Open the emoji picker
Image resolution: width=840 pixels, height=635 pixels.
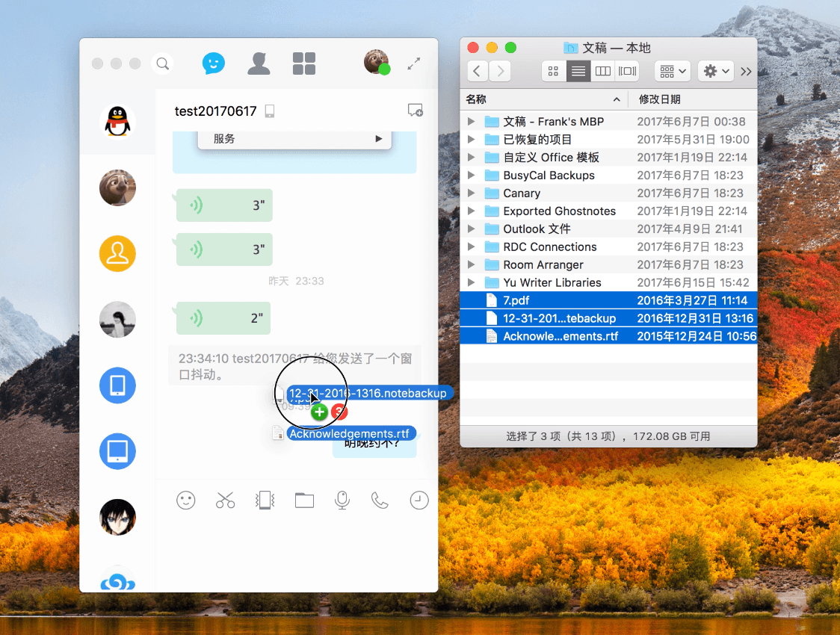click(x=186, y=501)
